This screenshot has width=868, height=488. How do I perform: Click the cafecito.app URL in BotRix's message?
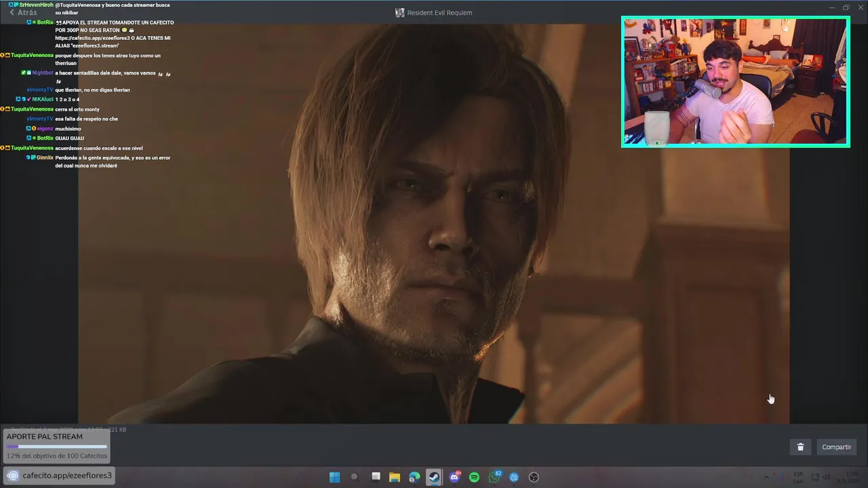tap(92, 38)
